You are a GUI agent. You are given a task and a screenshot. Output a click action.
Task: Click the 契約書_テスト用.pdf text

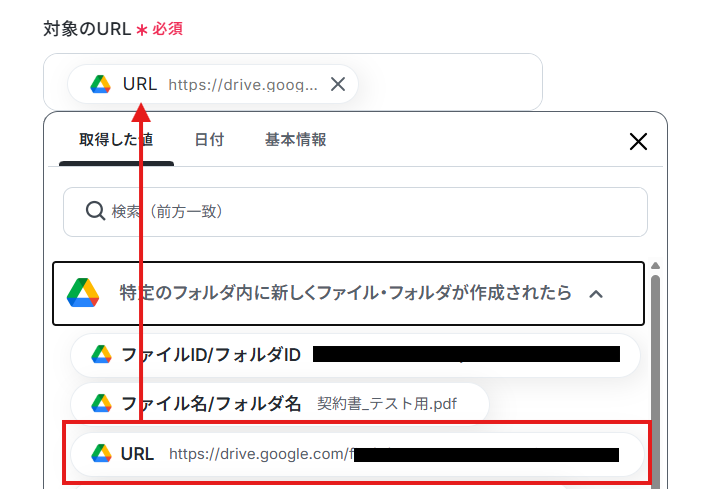tap(387, 404)
